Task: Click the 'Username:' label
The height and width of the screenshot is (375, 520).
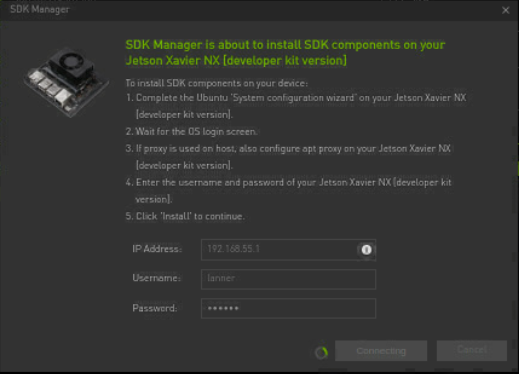Action: [x=157, y=278]
